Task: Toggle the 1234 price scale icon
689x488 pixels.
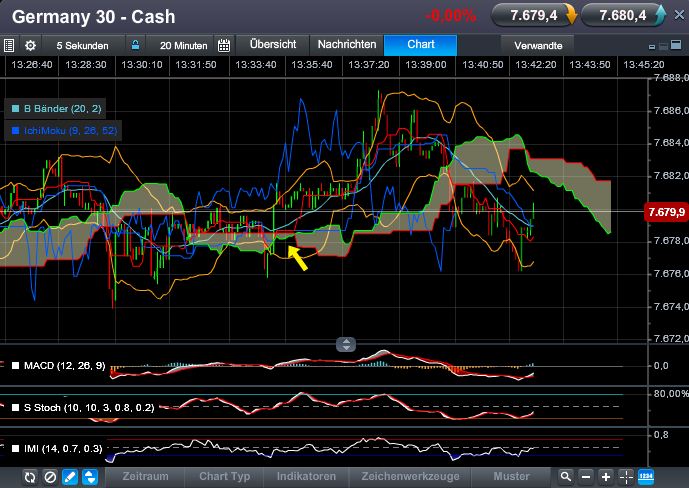Action: 645,477
